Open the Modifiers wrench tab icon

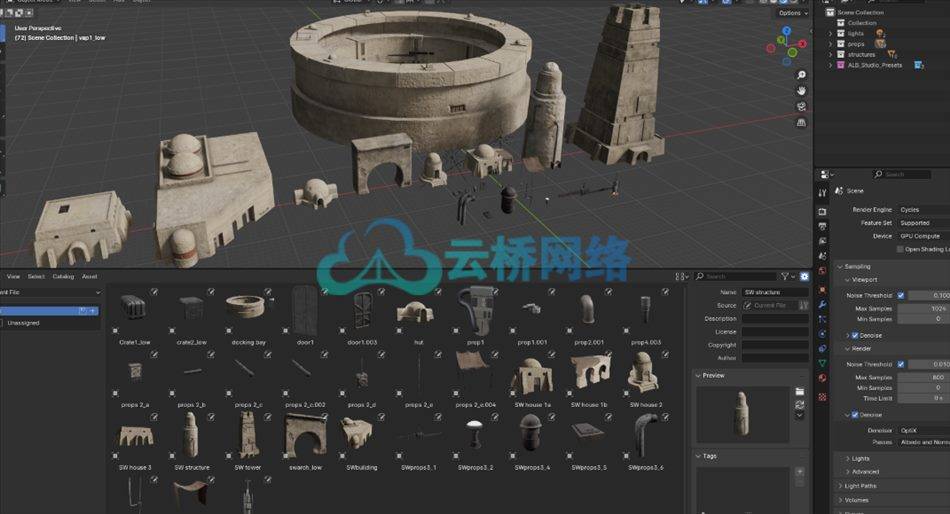click(822, 304)
